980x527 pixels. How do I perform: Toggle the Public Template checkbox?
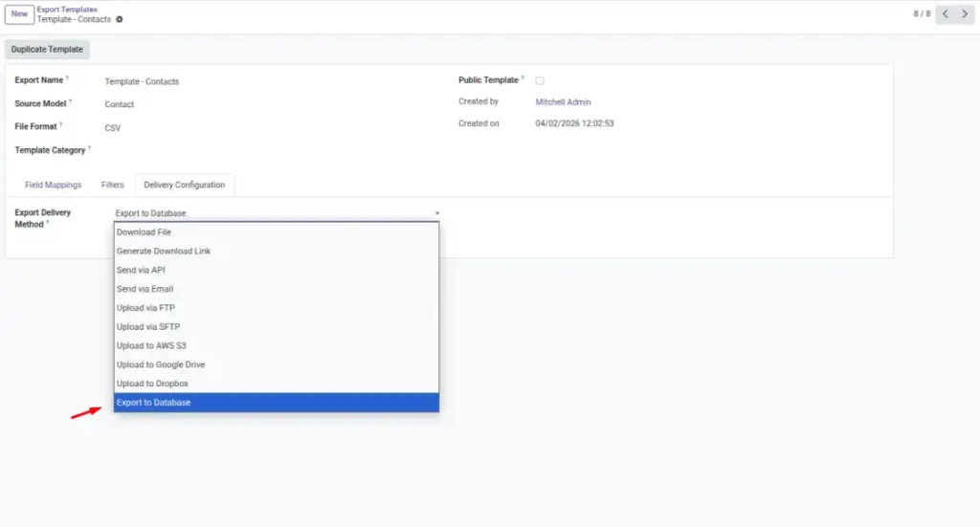[x=540, y=80]
